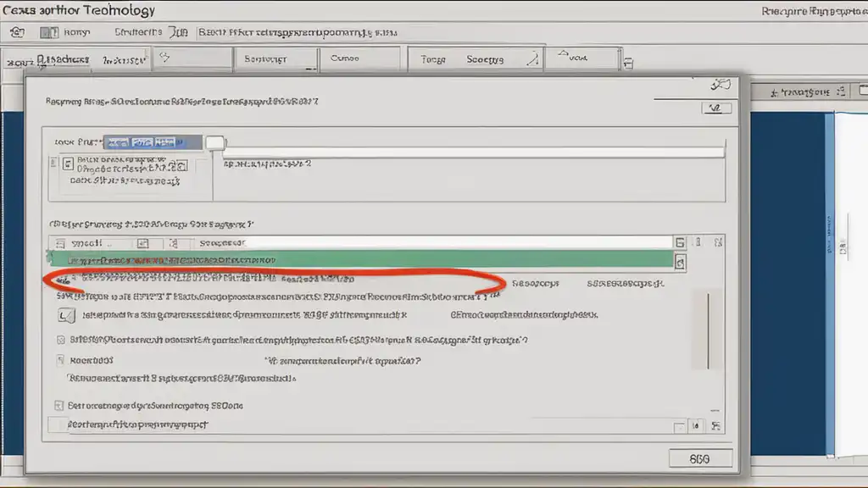Click the first icon in the top toolbar
This screenshot has width=868, height=488.
17,32
